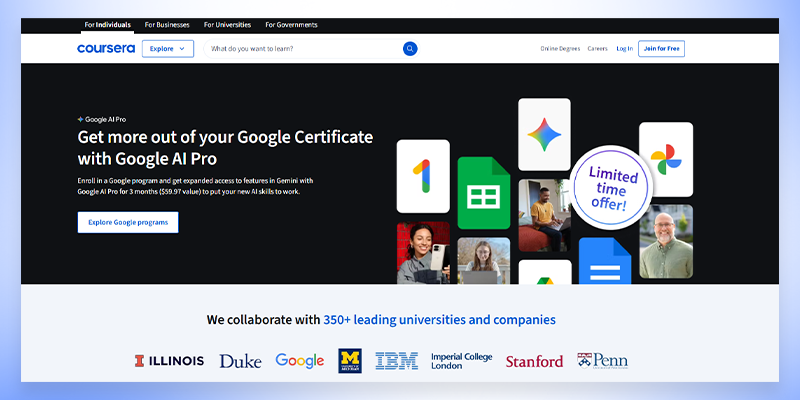Click the Google AI Pro sparkle icon
This screenshot has height=400, width=800.
(80, 119)
